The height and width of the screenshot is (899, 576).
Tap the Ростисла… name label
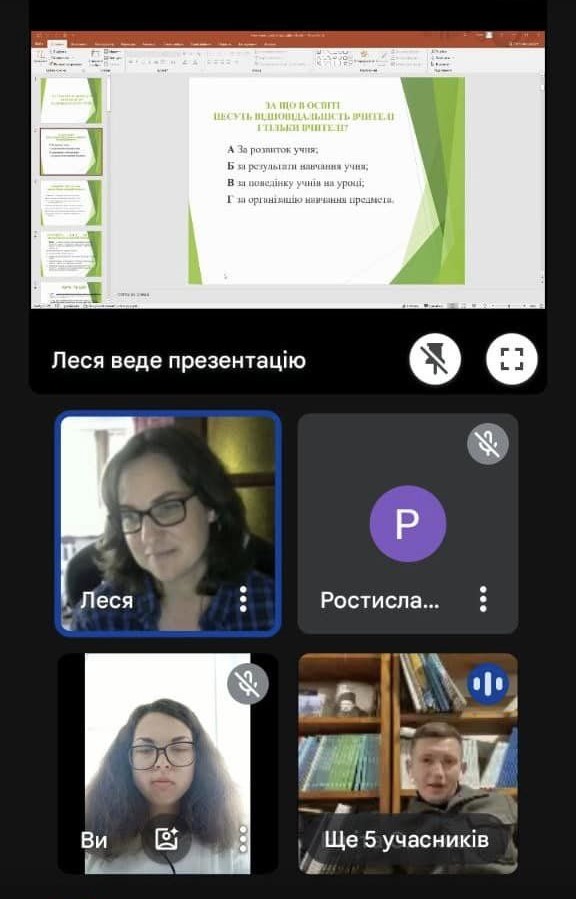(380, 600)
